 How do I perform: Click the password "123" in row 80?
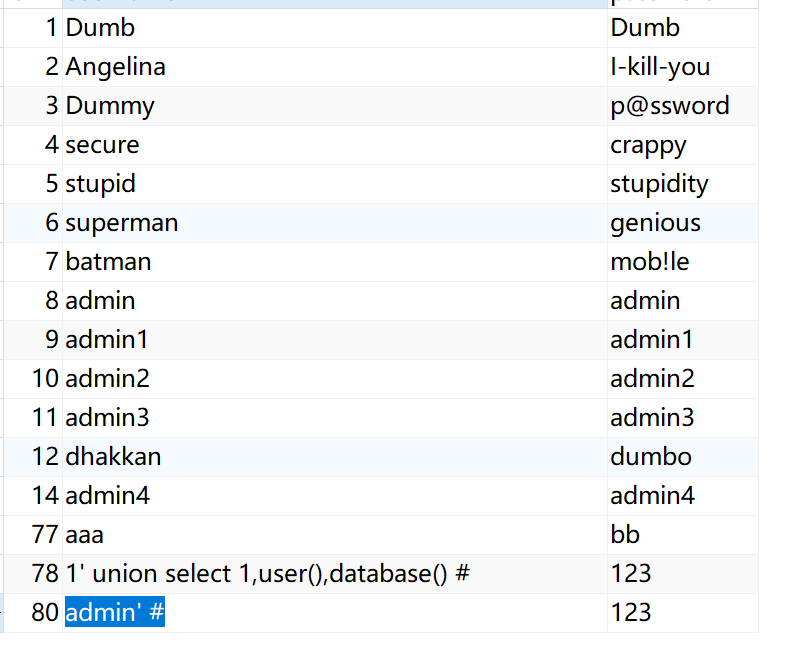click(683, 612)
